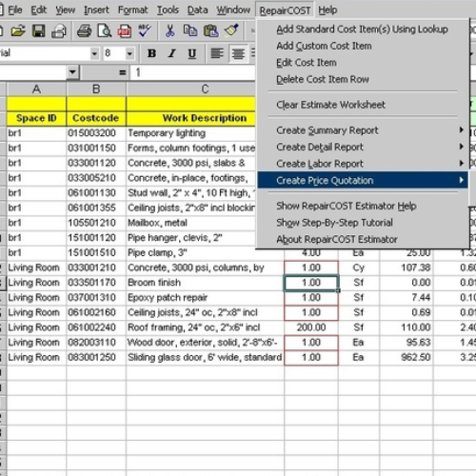Click the PDF export icon
This screenshot has height=476, width=476.
125,31
